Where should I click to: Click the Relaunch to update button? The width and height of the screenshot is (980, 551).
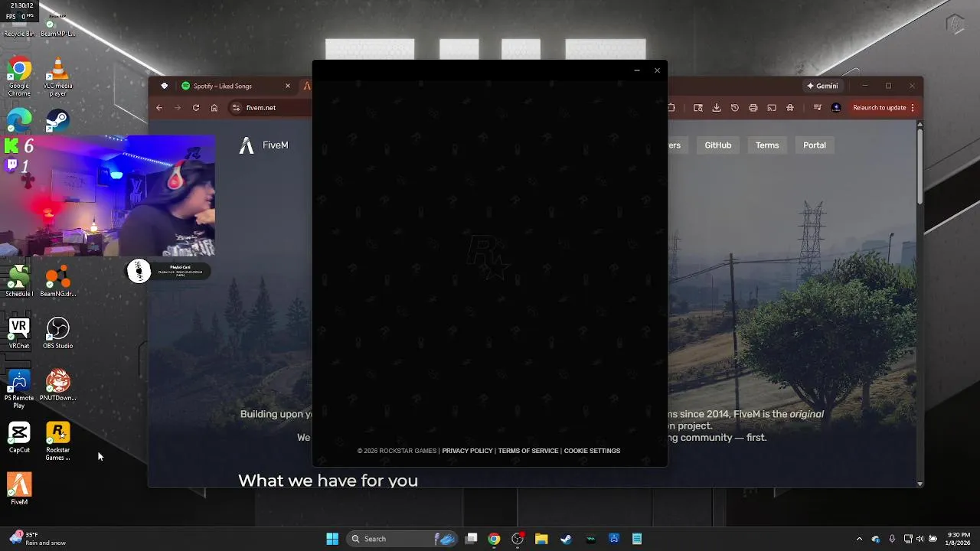(880, 108)
